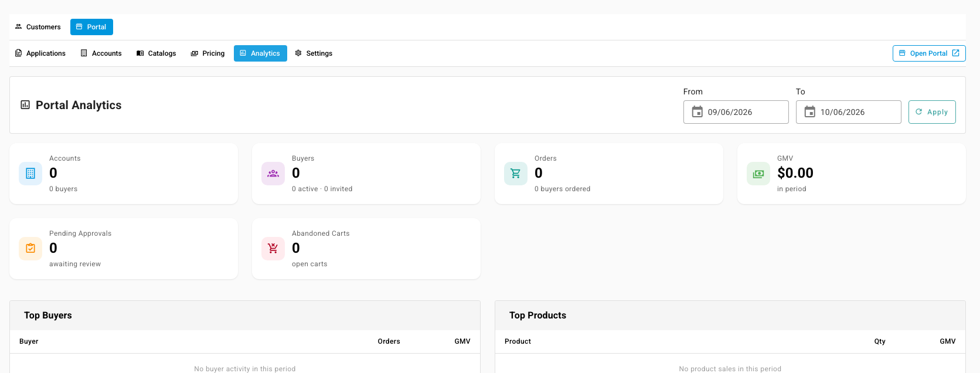Open the Pricing tab
The height and width of the screenshot is (373, 980).
207,53
